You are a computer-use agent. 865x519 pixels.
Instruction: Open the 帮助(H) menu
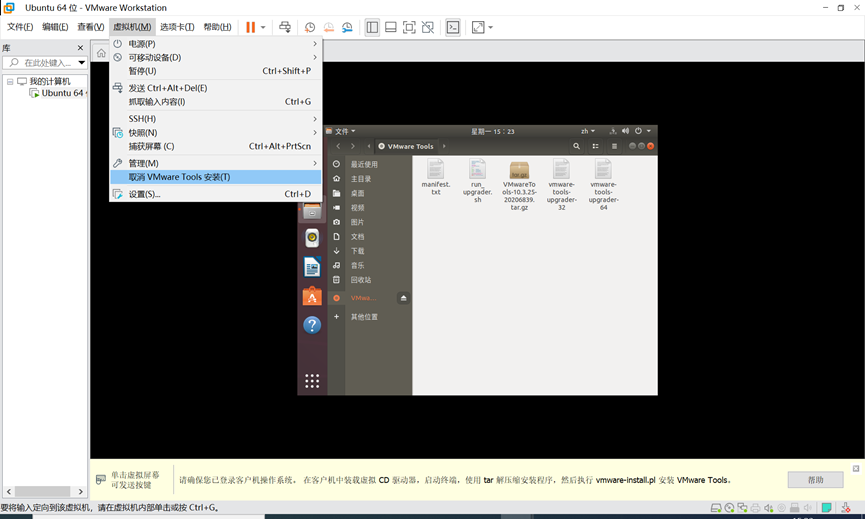(x=217, y=26)
